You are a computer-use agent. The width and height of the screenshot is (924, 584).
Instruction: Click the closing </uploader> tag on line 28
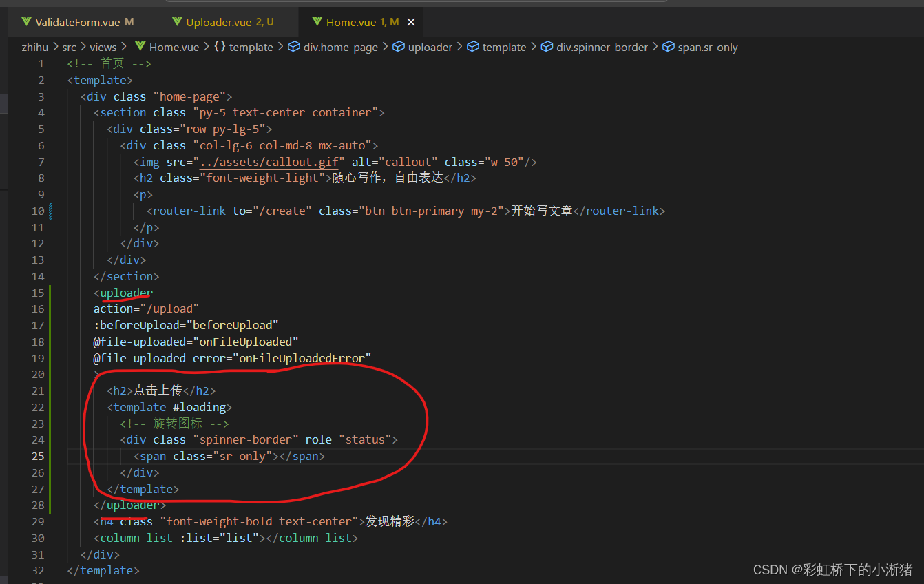130,505
